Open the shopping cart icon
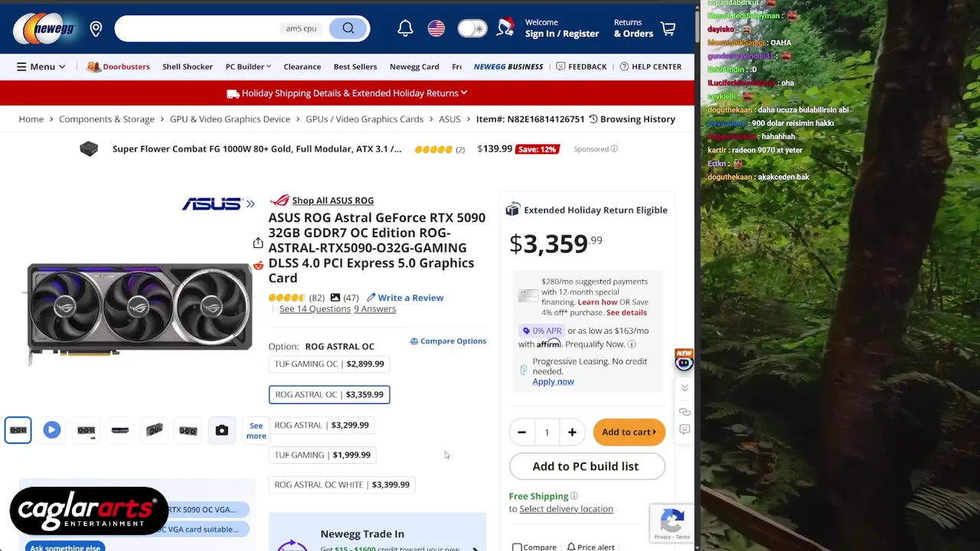 point(668,28)
